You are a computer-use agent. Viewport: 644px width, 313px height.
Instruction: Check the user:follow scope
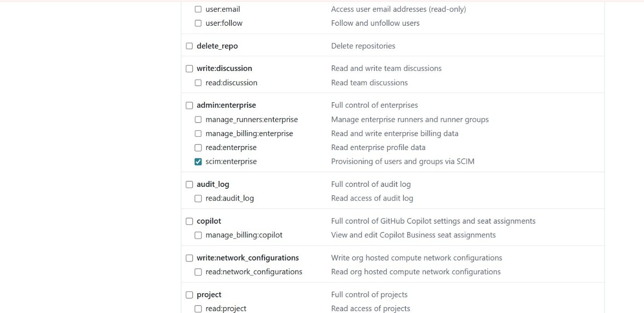pyautogui.click(x=198, y=23)
